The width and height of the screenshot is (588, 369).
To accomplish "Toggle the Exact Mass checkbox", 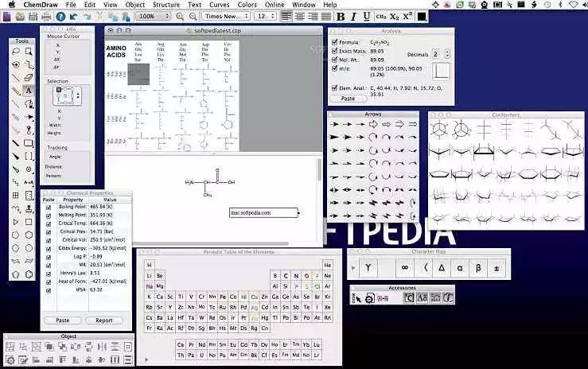I will [x=334, y=51].
